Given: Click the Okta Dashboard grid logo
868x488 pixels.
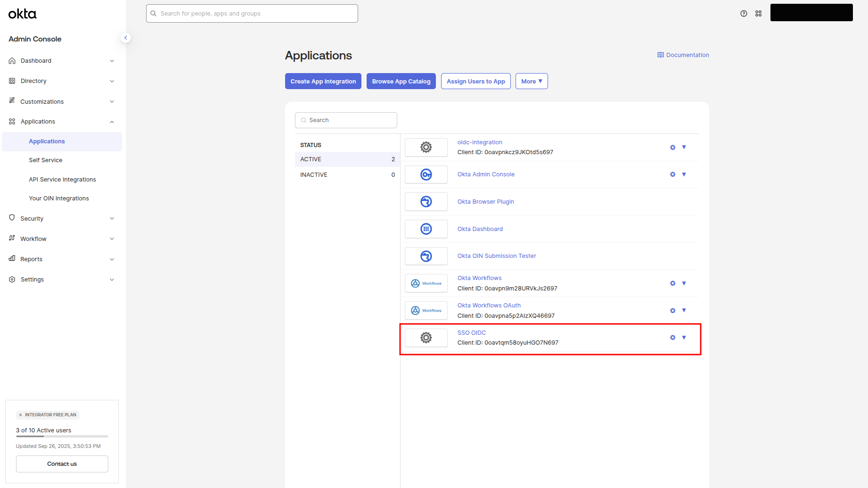Looking at the screenshot, I should tap(426, 229).
